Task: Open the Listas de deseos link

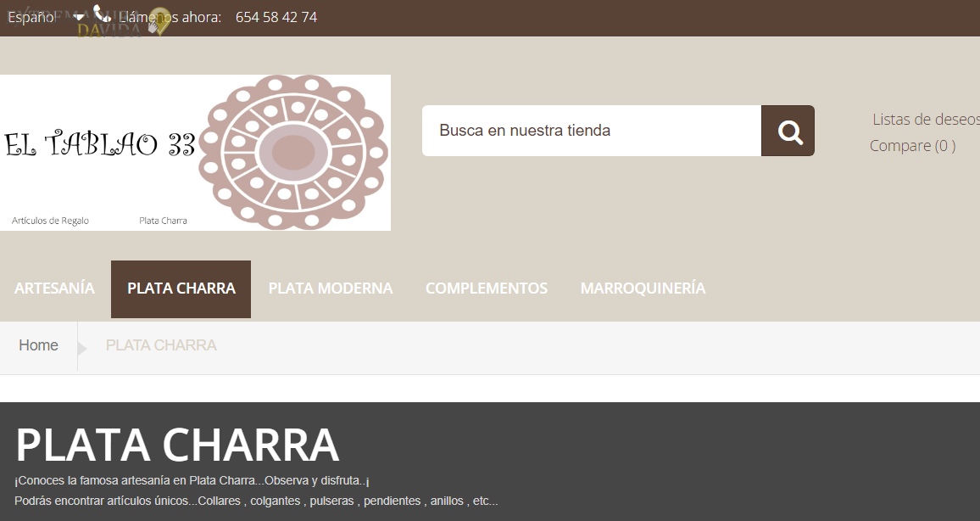Action: point(926,120)
